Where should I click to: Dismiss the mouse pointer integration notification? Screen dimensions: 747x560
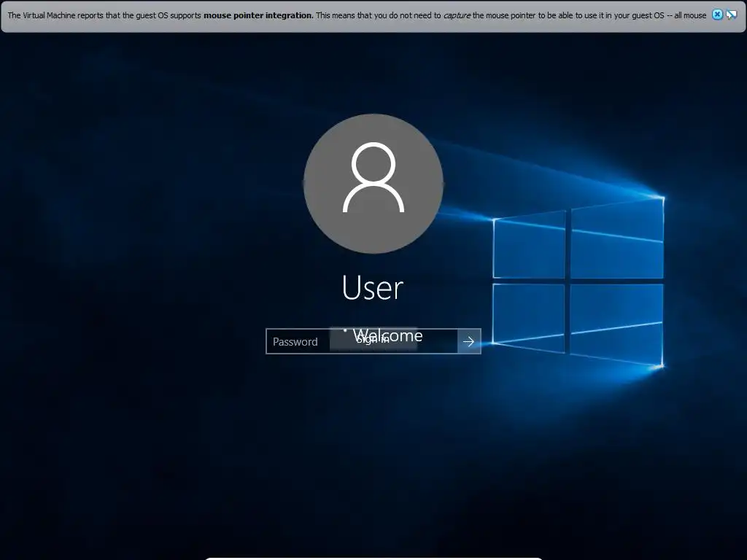[717, 15]
